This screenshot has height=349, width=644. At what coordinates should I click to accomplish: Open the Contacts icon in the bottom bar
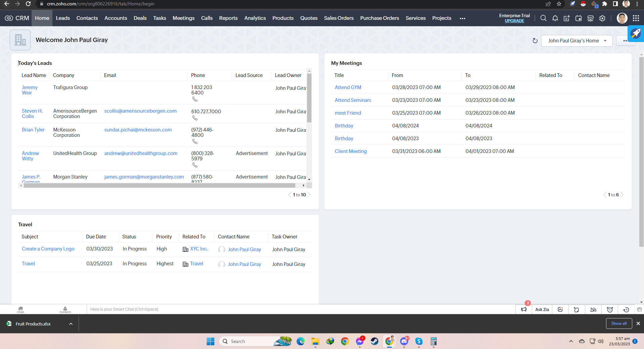coord(65,310)
